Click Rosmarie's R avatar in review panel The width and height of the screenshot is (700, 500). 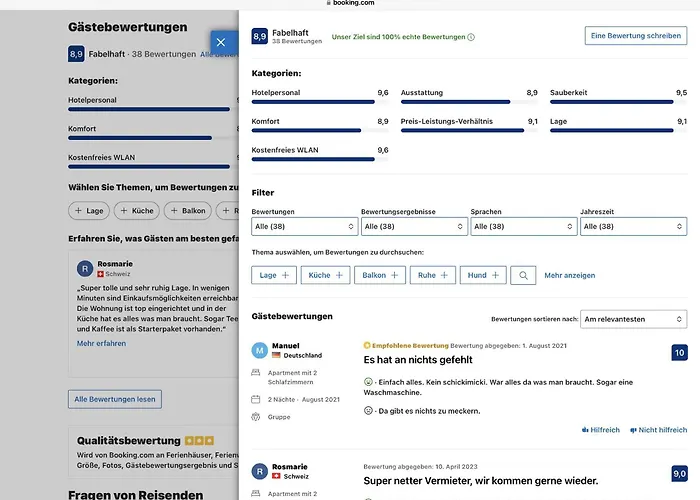click(x=259, y=471)
